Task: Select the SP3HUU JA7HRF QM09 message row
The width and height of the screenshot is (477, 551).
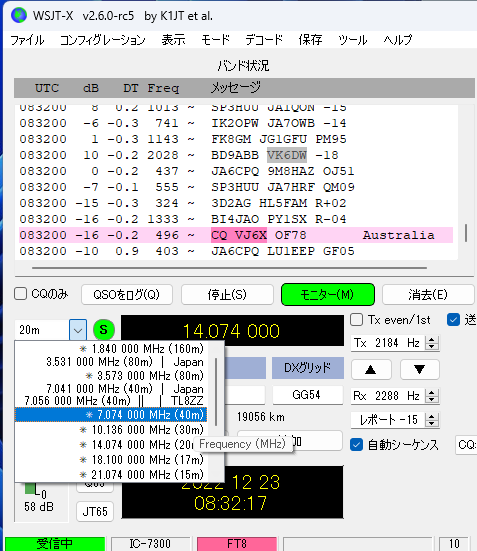Action: [236, 187]
